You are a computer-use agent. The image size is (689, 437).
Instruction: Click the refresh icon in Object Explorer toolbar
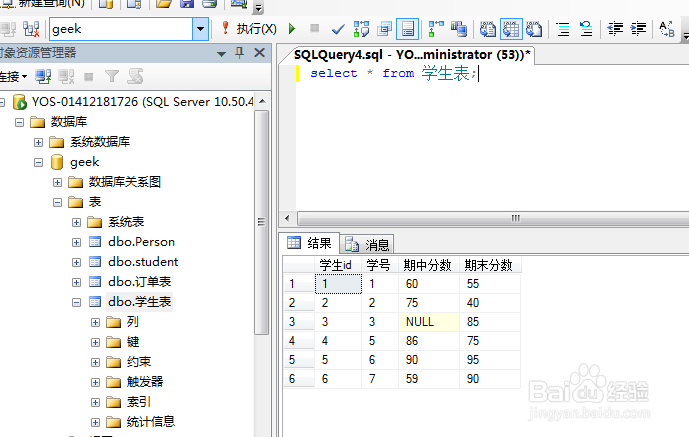click(x=135, y=77)
